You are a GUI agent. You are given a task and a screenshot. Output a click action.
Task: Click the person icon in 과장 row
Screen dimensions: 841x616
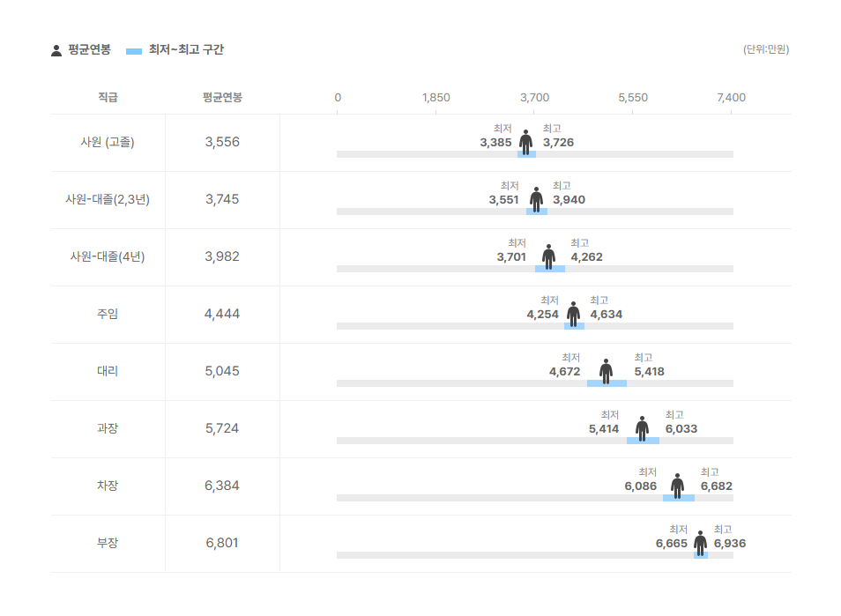tap(642, 429)
